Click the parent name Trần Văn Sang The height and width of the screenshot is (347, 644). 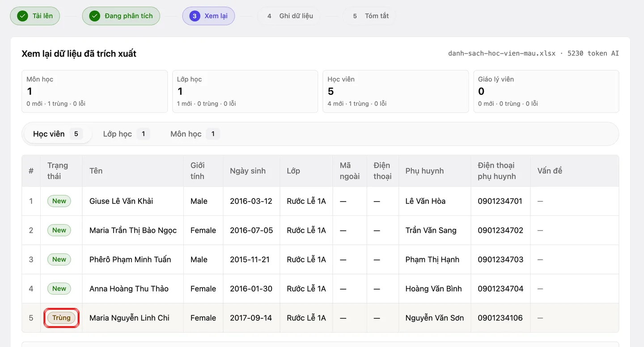[x=431, y=230]
